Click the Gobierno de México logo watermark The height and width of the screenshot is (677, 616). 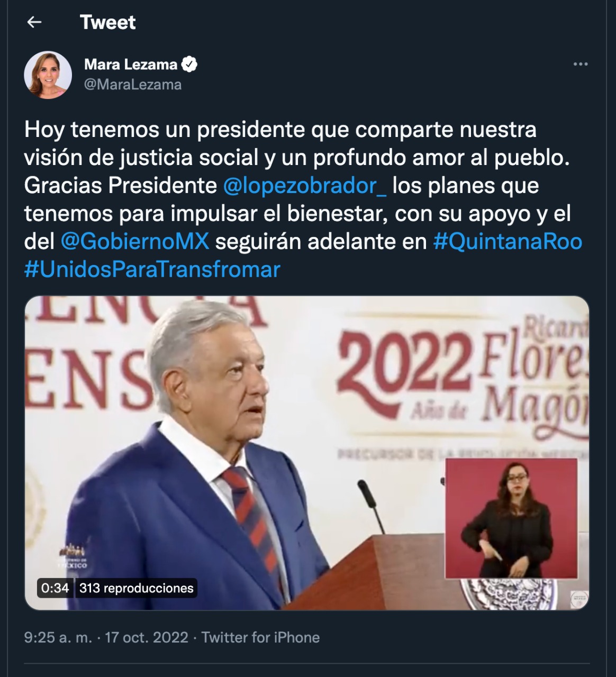(73, 555)
